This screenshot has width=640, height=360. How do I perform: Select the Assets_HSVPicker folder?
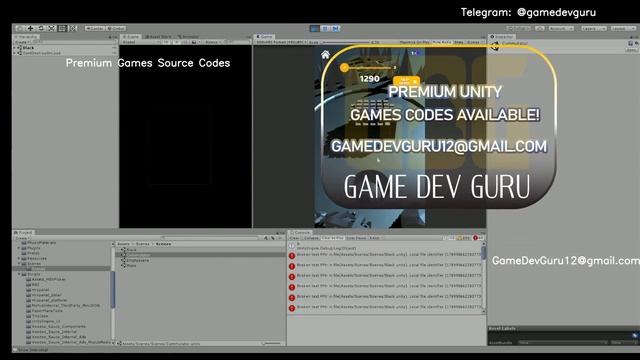pyautogui.click(x=49, y=280)
